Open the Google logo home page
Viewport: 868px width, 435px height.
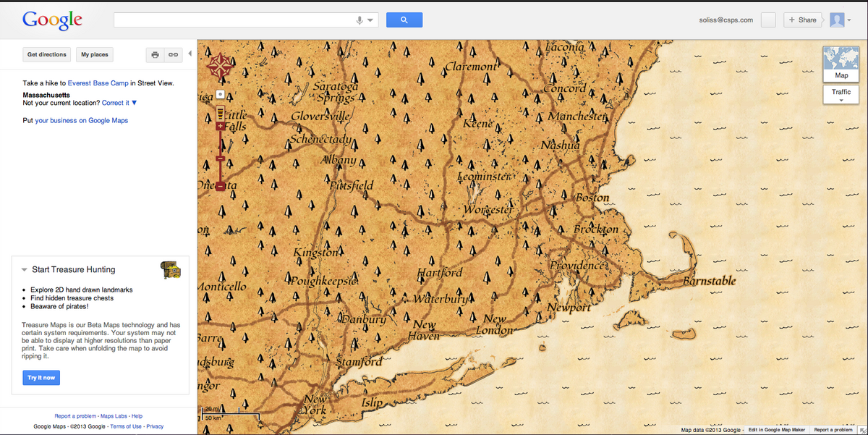[x=52, y=20]
